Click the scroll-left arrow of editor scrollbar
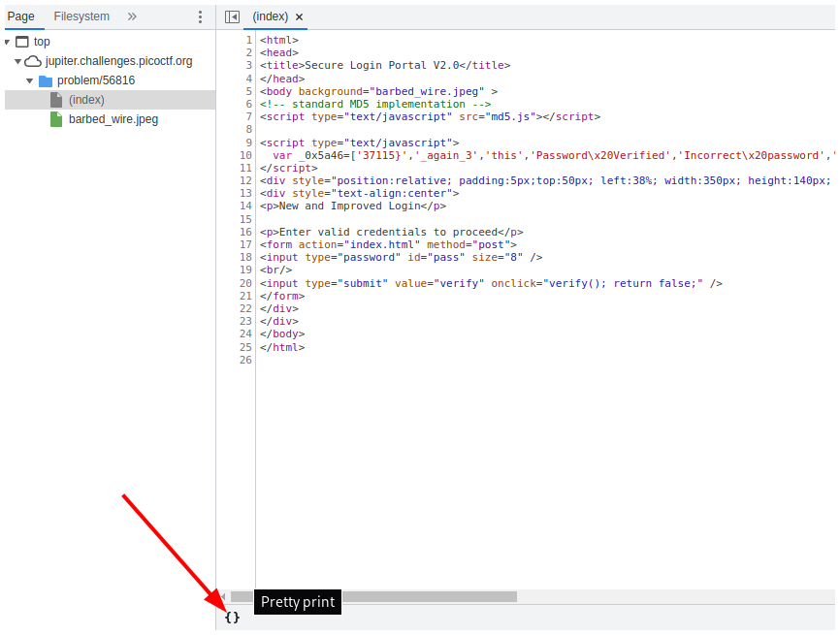 coord(223,596)
